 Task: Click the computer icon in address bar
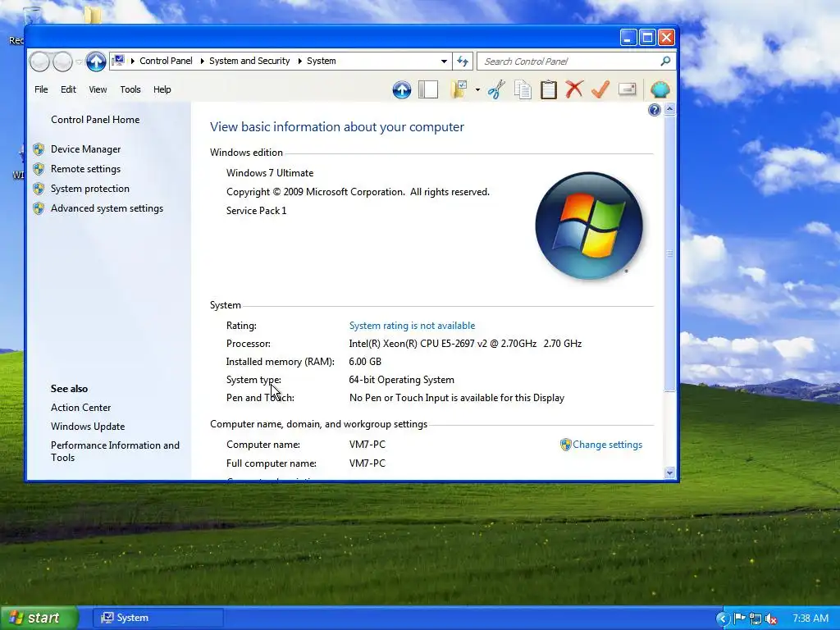pos(118,61)
